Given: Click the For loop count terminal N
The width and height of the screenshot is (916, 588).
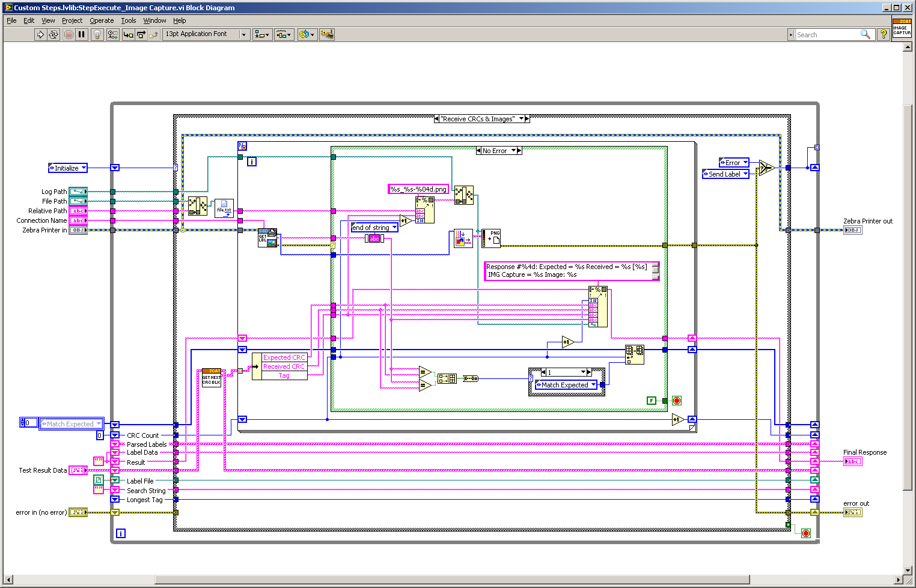Looking at the screenshot, I should [242, 146].
